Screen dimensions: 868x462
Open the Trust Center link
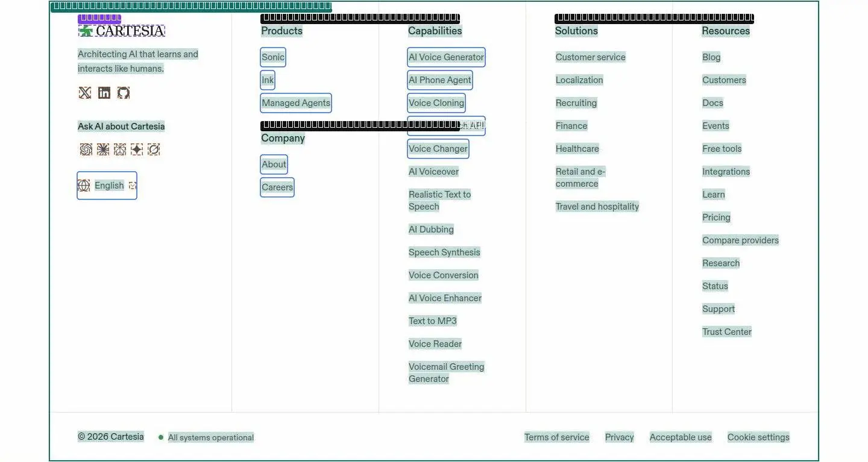[x=727, y=332]
